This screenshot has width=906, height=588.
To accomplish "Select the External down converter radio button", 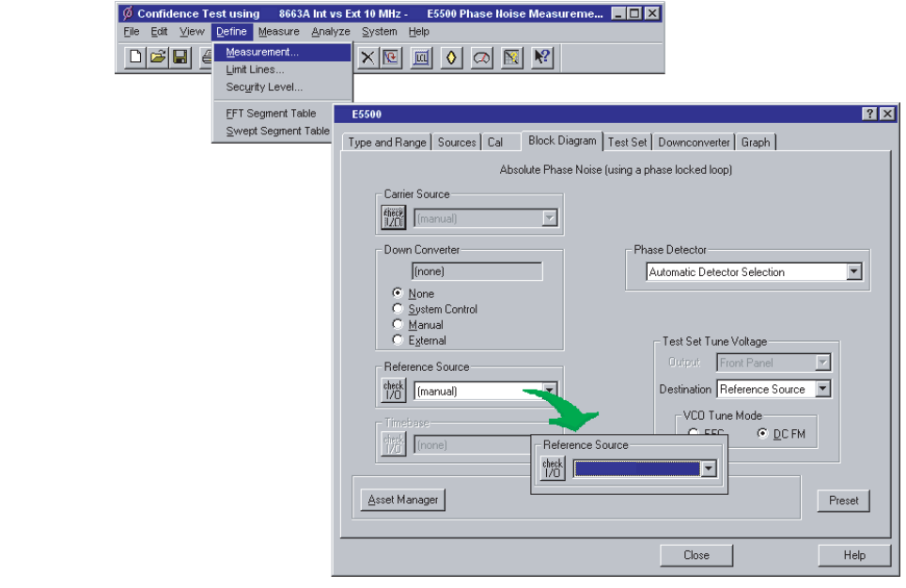I will click(x=397, y=340).
